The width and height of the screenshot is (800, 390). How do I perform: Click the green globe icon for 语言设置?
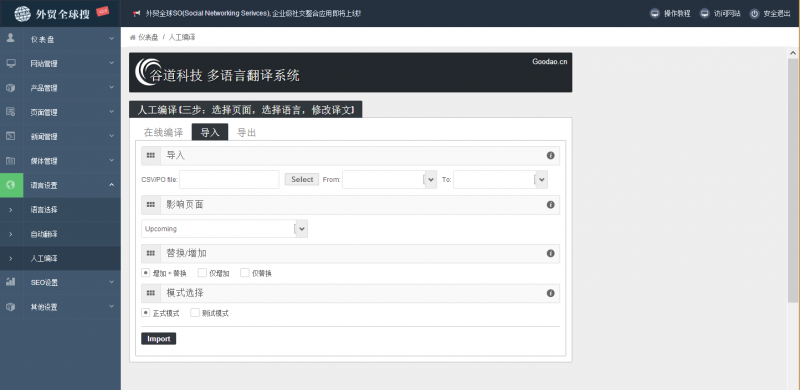pyautogui.click(x=11, y=185)
